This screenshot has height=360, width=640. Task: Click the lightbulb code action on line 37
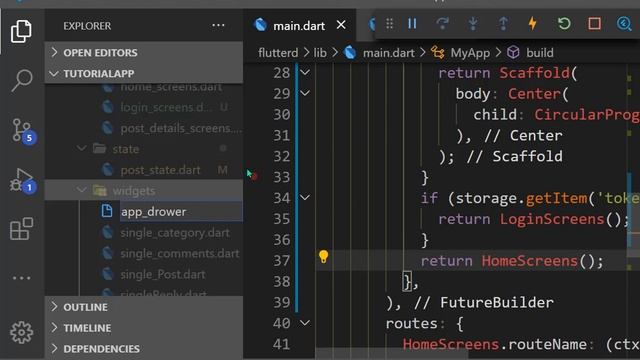(323, 257)
